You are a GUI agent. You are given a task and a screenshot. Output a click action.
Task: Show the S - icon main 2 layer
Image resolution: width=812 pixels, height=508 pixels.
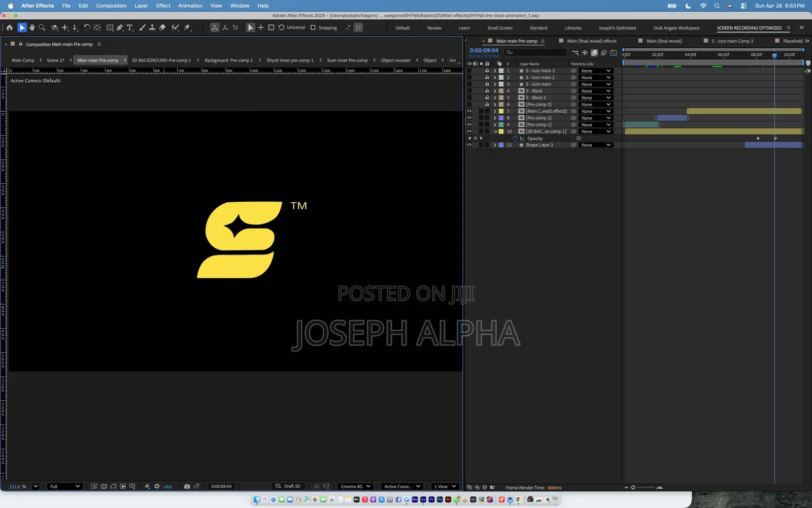click(469, 77)
